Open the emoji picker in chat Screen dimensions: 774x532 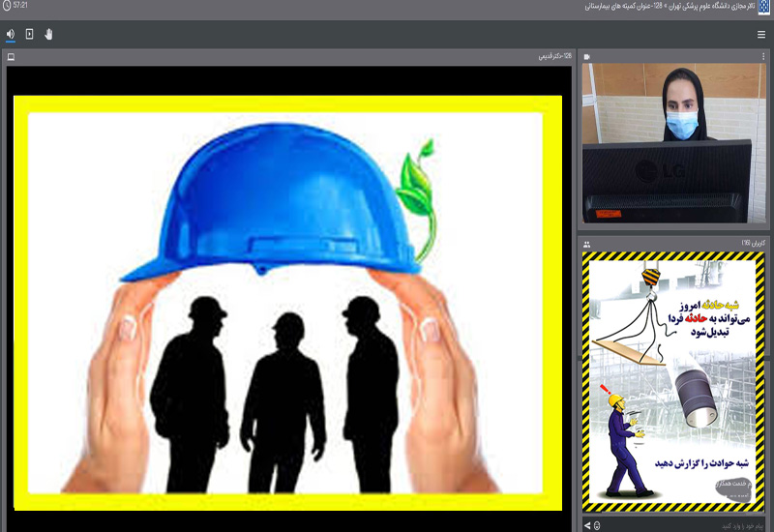tap(597, 525)
